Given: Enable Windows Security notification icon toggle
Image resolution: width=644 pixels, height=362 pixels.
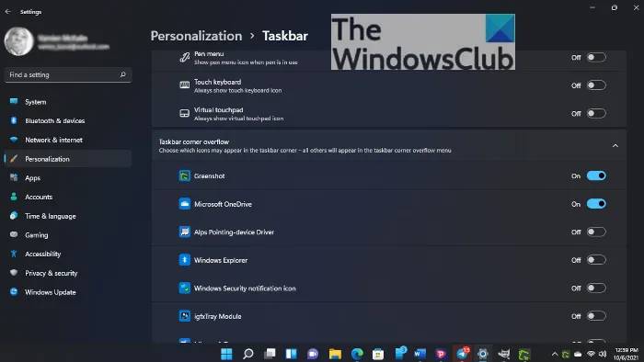Looking at the screenshot, I should (x=596, y=288).
